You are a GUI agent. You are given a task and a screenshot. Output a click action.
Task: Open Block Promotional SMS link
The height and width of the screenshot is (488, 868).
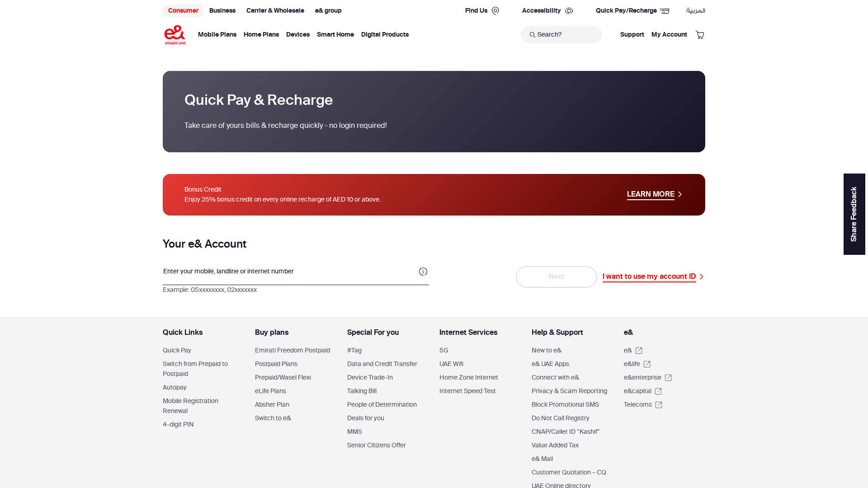click(565, 405)
